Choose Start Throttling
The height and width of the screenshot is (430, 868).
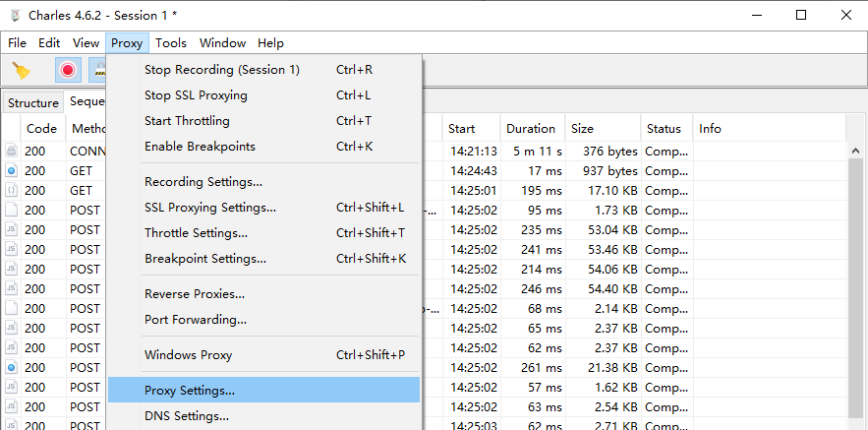263,121
